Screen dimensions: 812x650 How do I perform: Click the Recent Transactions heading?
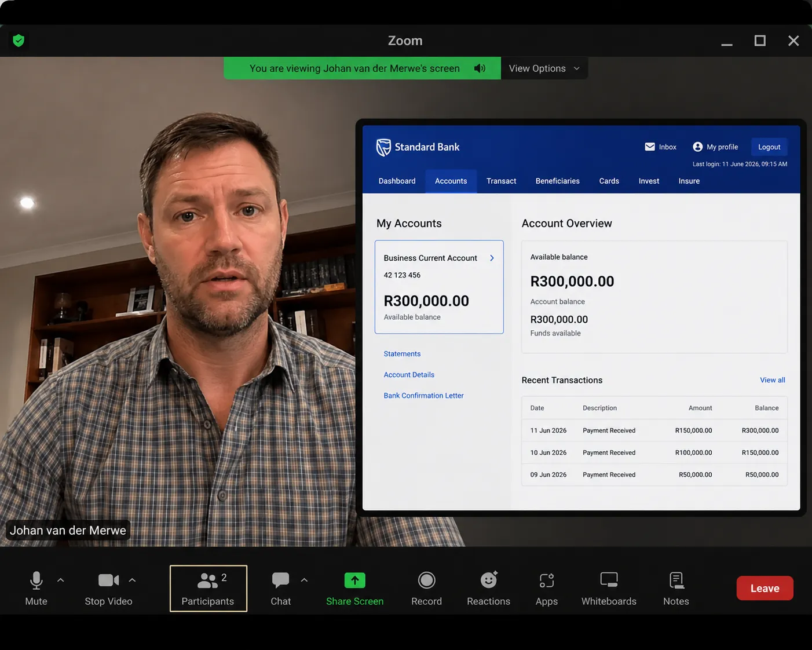562,380
